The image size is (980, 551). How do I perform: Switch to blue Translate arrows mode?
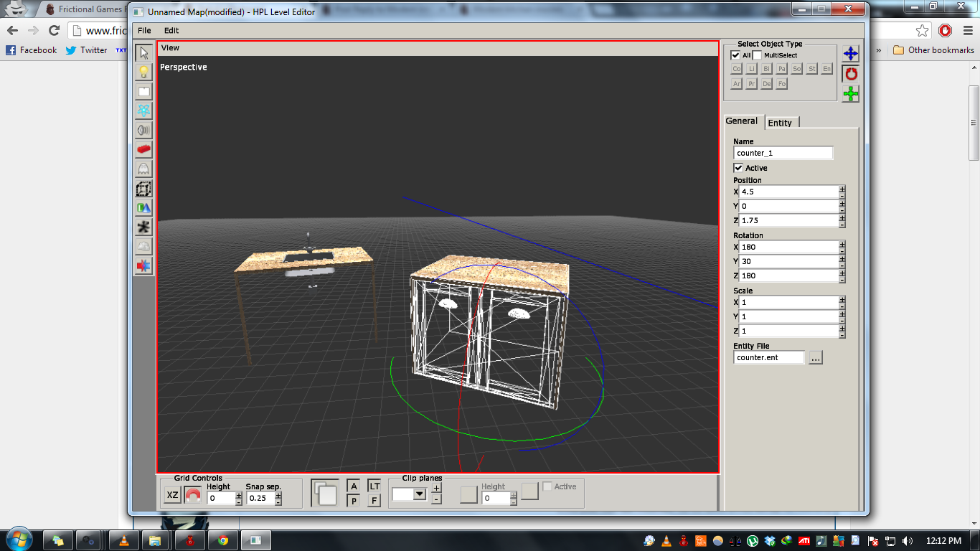[850, 54]
